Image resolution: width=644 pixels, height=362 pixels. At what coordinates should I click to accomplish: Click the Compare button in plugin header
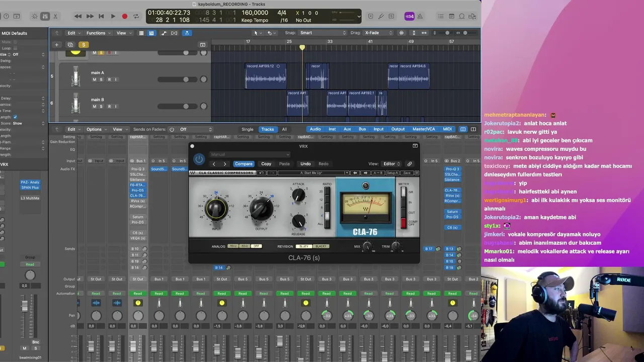[x=244, y=164]
